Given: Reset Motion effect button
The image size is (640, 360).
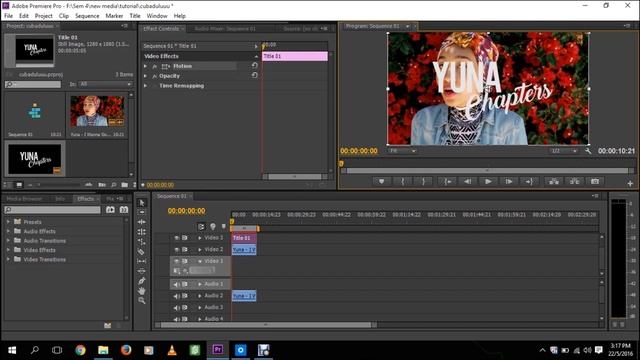Looking at the screenshot, I should (254, 66).
